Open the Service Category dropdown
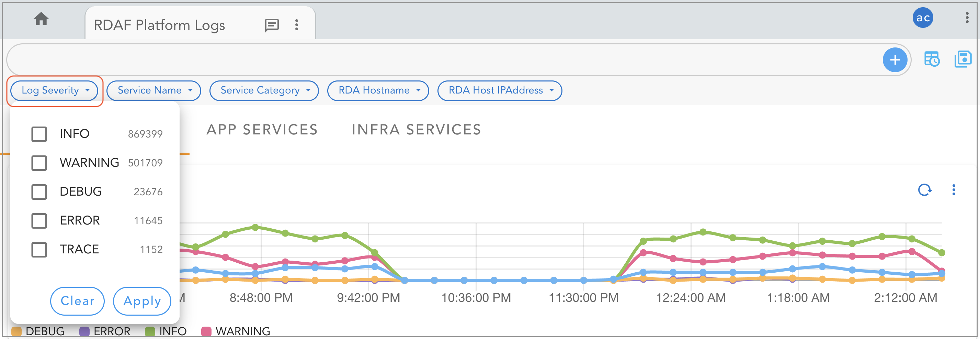The image size is (980, 339). (264, 91)
